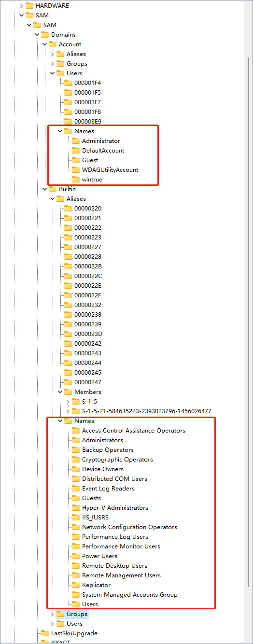
Task: Expand the Groups key under Account
Action: click(52, 64)
